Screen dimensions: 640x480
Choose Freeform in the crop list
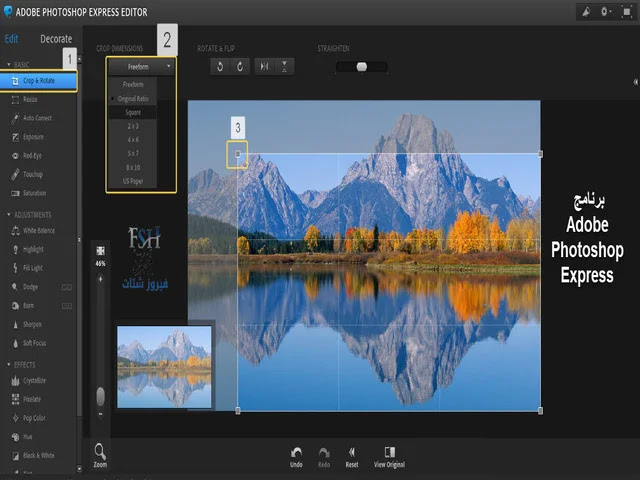click(133, 84)
